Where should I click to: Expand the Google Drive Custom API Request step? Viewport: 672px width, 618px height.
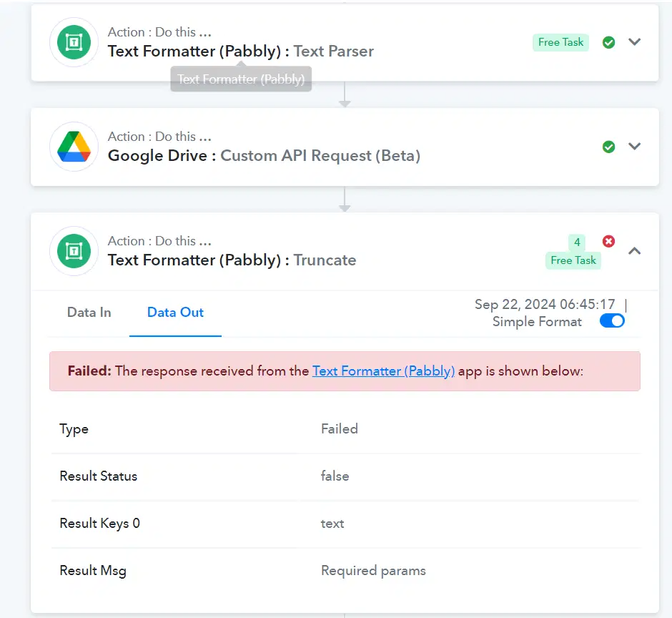634,146
